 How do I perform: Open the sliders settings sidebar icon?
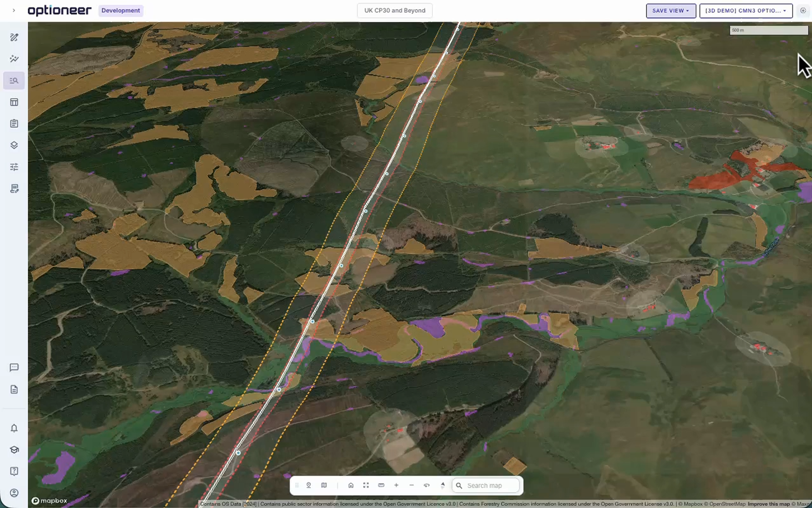pos(14,167)
